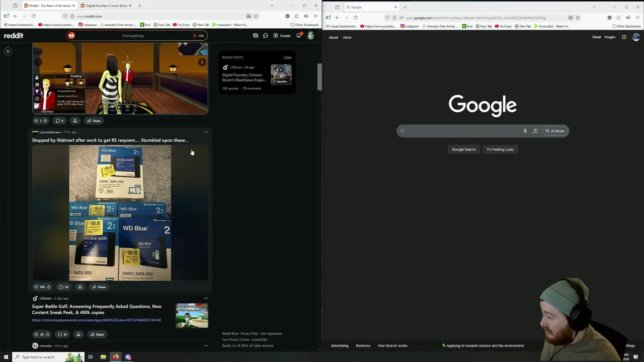The image size is (644, 362).
Task: Go to previous image in top gallery
Action: [38, 62]
